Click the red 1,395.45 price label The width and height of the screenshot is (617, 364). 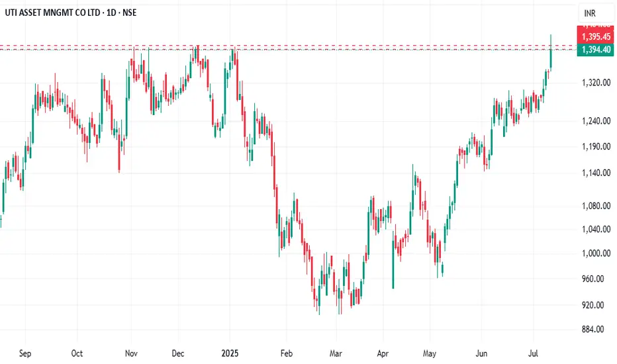coord(594,36)
